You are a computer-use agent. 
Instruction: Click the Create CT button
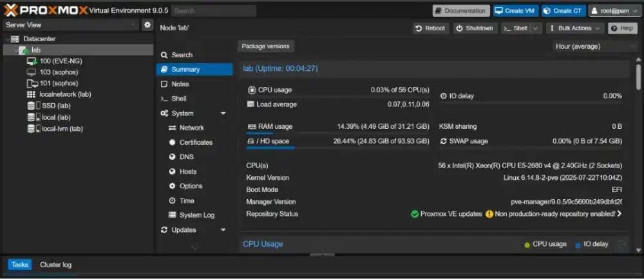(x=563, y=11)
